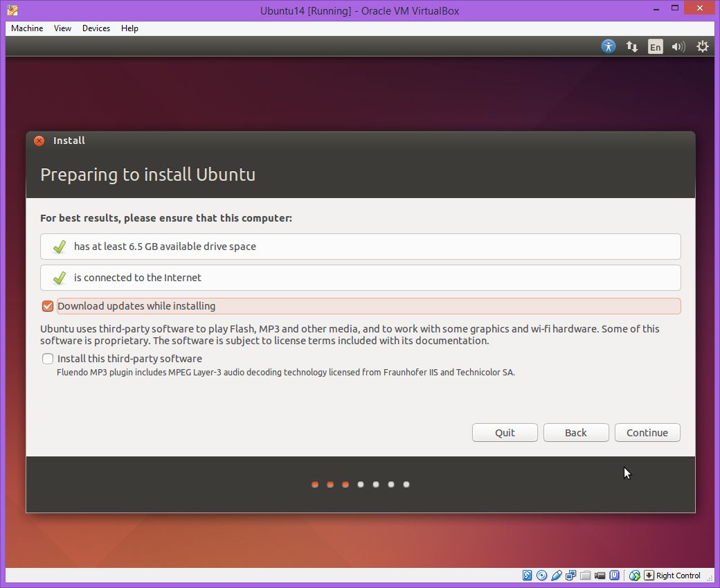Open the View menu
This screenshot has width=720, height=588.
point(62,28)
